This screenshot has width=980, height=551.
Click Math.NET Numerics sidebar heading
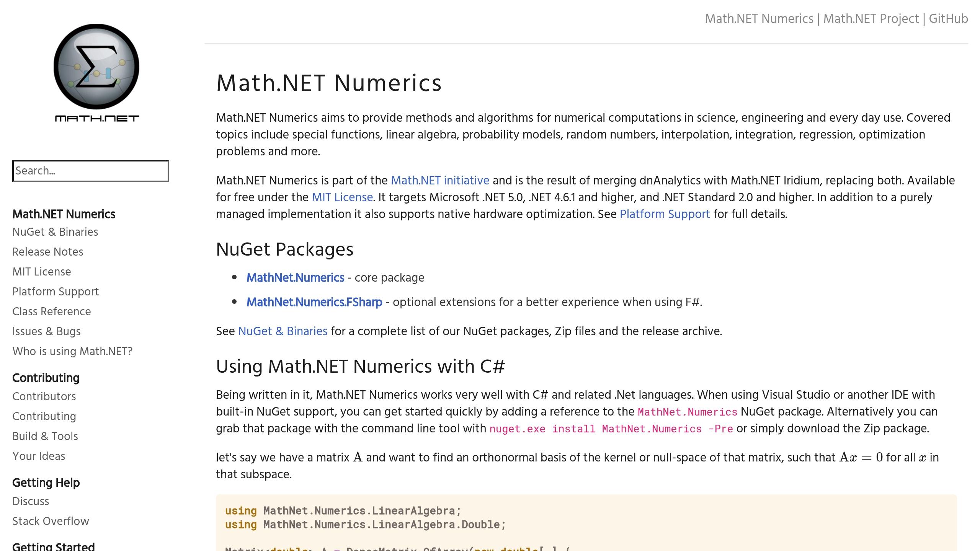[x=64, y=214]
